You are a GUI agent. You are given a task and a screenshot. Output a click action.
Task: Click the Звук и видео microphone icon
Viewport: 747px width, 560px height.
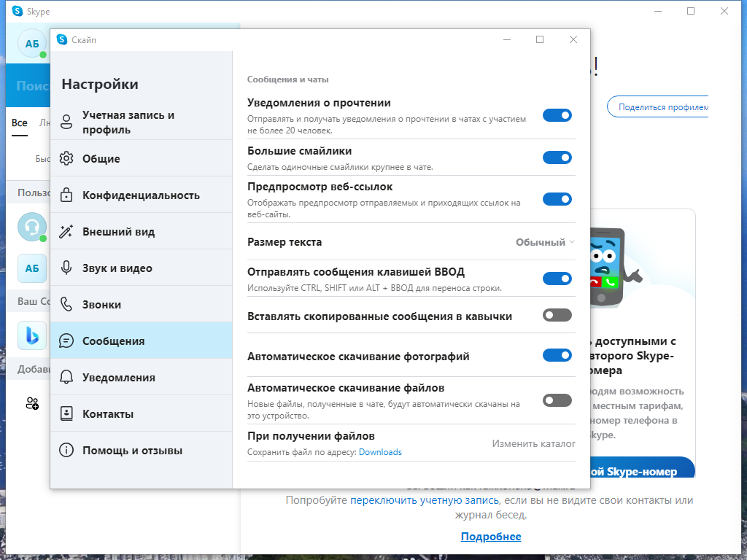66,268
